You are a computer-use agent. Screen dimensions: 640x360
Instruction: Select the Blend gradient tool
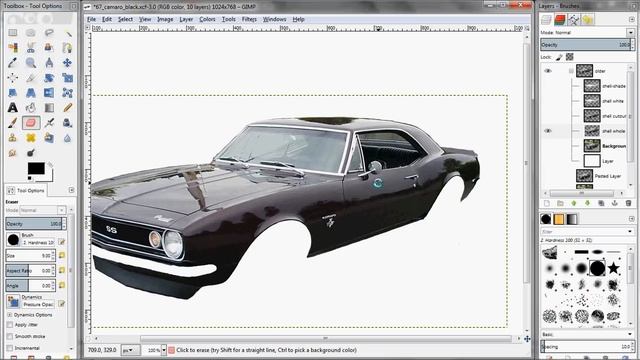click(49, 107)
